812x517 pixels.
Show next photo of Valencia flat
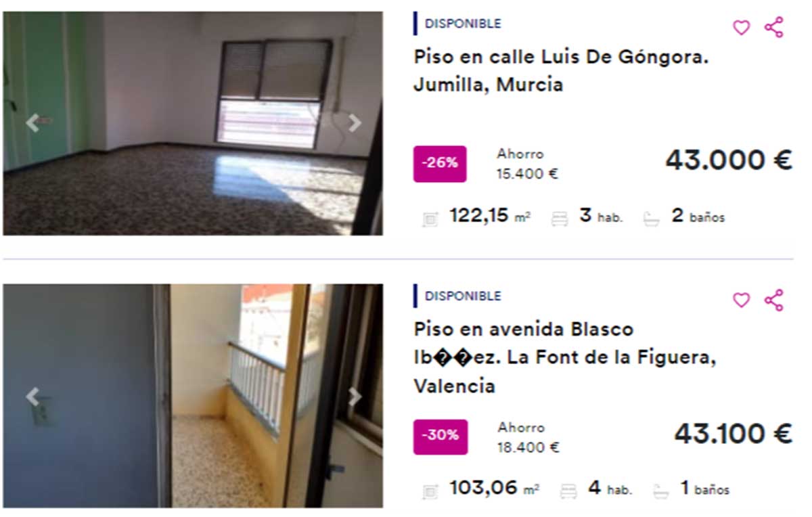pyautogui.click(x=355, y=397)
